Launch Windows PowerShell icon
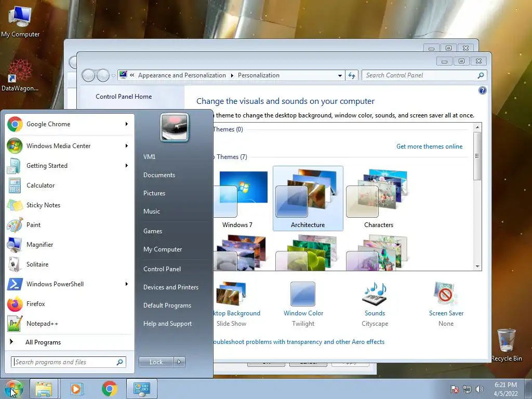 coord(15,284)
